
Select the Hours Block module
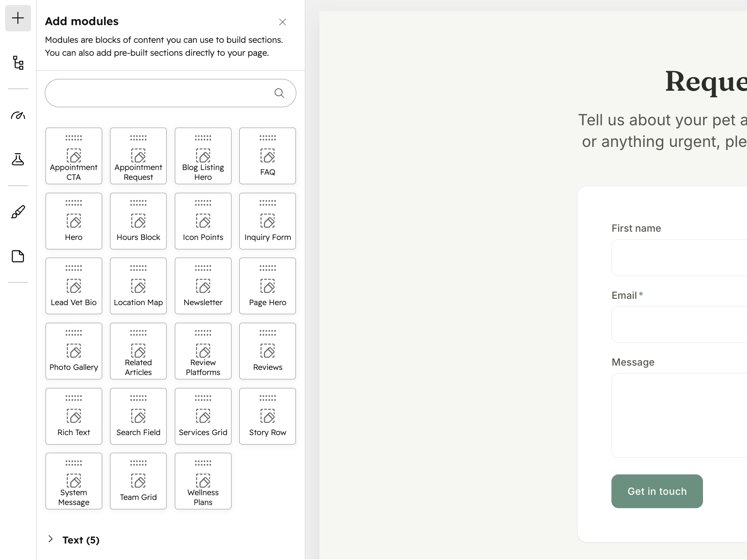138,221
